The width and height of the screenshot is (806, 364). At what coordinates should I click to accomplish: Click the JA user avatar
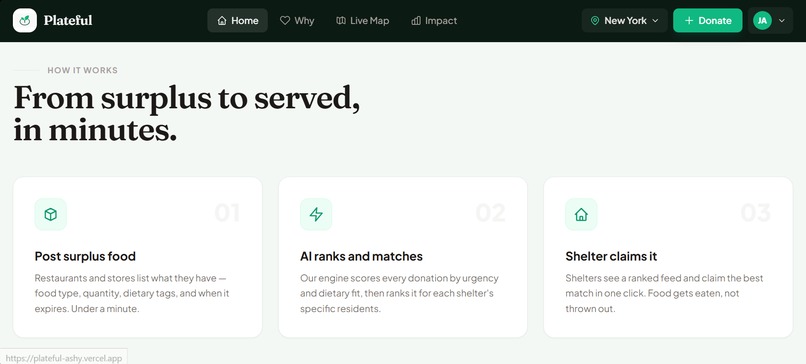[762, 21]
